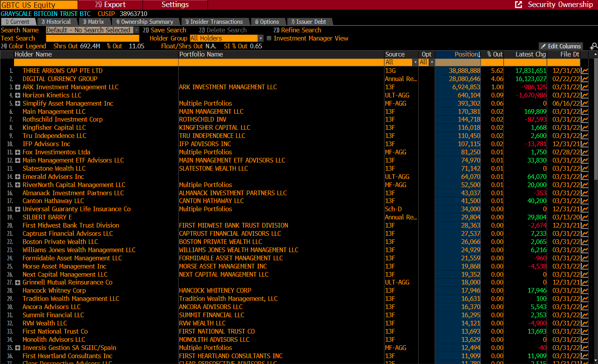Sort by the Position column header

pos(458,55)
